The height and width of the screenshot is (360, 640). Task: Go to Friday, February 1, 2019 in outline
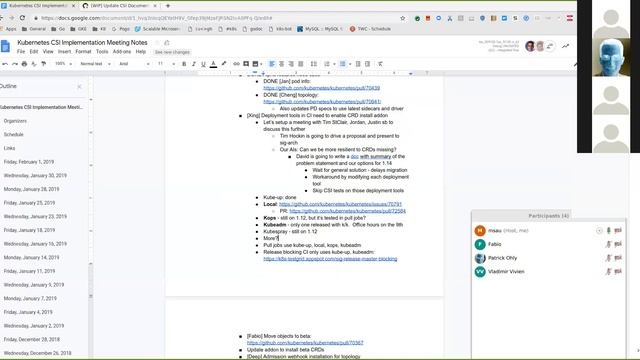[29, 162]
